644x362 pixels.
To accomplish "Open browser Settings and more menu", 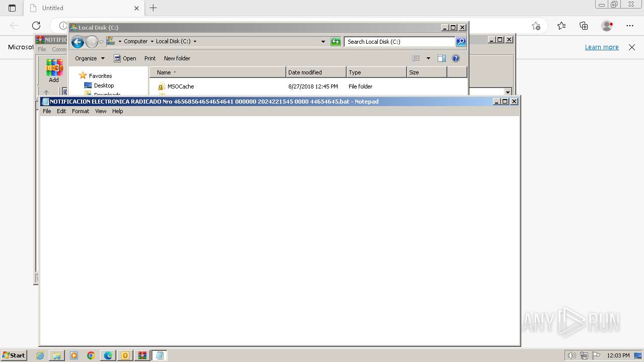I will point(630,26).
